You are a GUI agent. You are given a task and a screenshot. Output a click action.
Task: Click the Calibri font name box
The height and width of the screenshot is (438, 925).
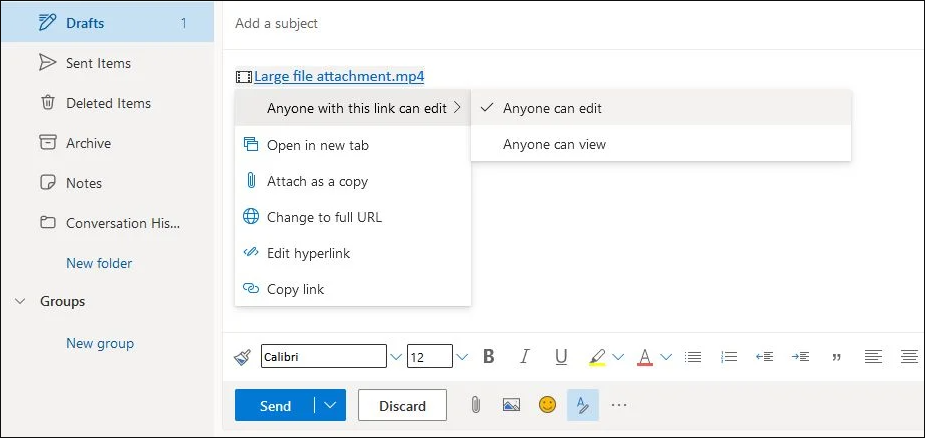324,357
